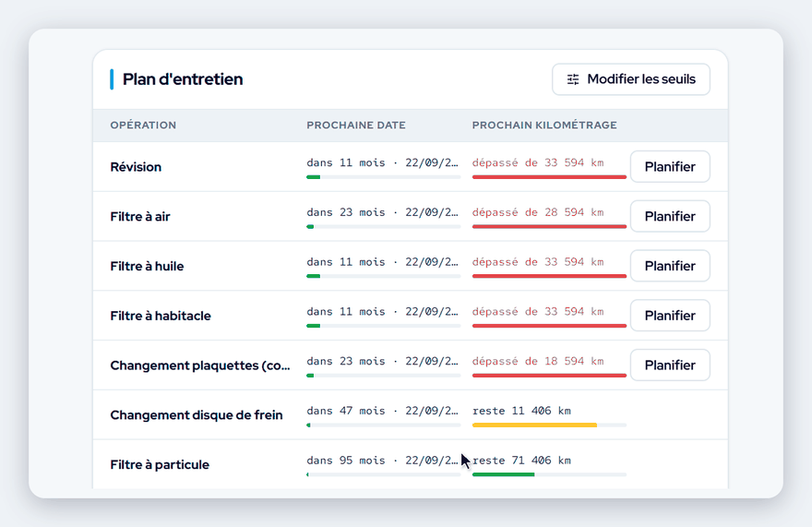Click Filtre à habitacle's red kilometre bar
Image resolution: width=812 pixels, height=527 pixels.
click(549, 326)
